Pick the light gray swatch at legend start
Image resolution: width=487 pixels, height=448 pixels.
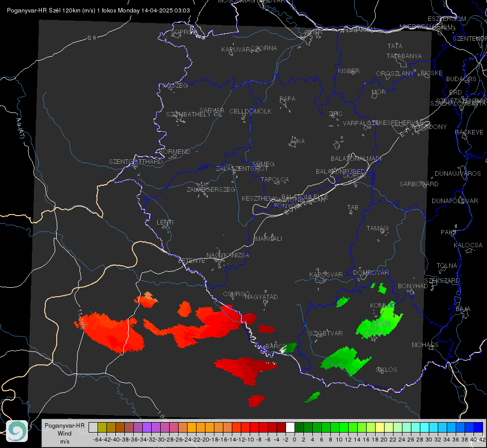click(x=93, y=427)
